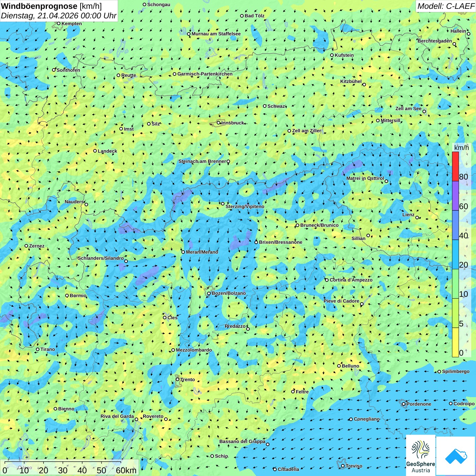This screenshot has height=476, width=476.
Task: Select the Garmisch-Partenkirchen marker
Action: [174, 74]
